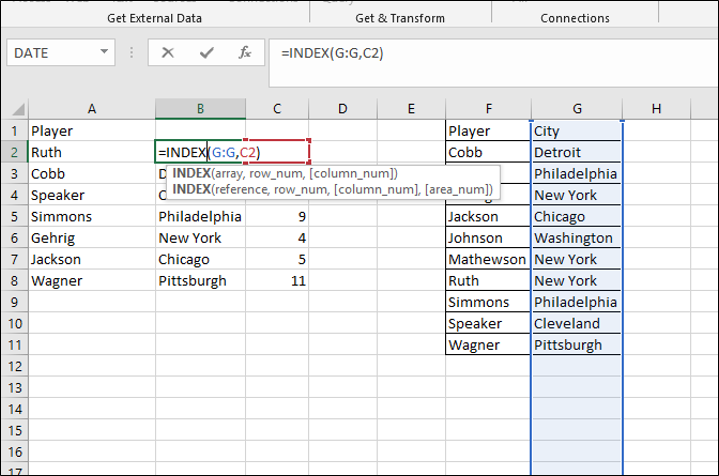
Task: Click cell B7 containing Chicago
Action: (x=200, y=259)
